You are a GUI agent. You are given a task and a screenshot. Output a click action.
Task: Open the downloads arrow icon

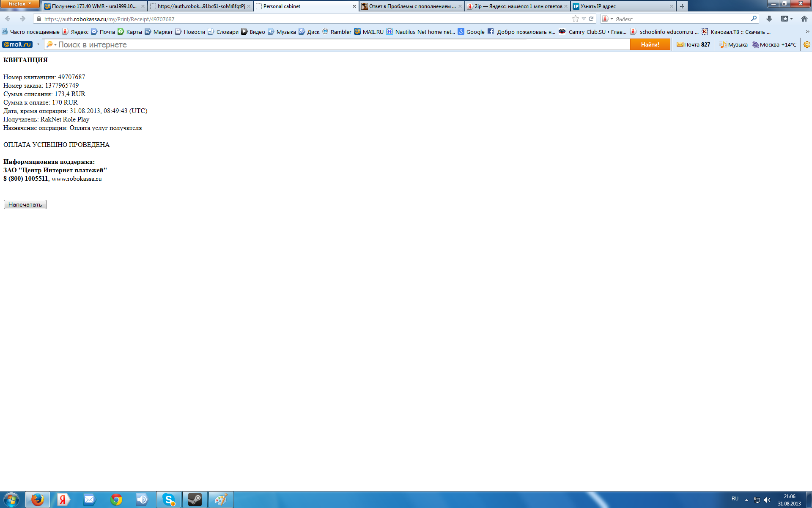coord(769,19)
